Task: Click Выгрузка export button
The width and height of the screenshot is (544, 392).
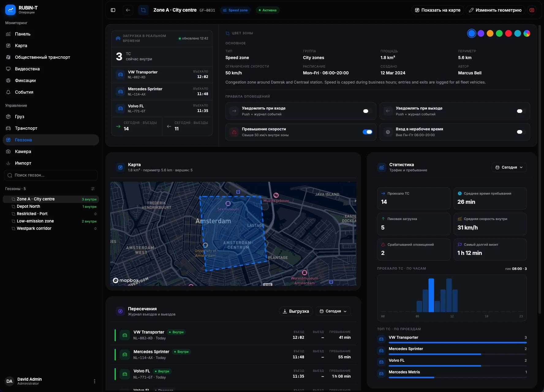Action: click(x=296, y=311)
